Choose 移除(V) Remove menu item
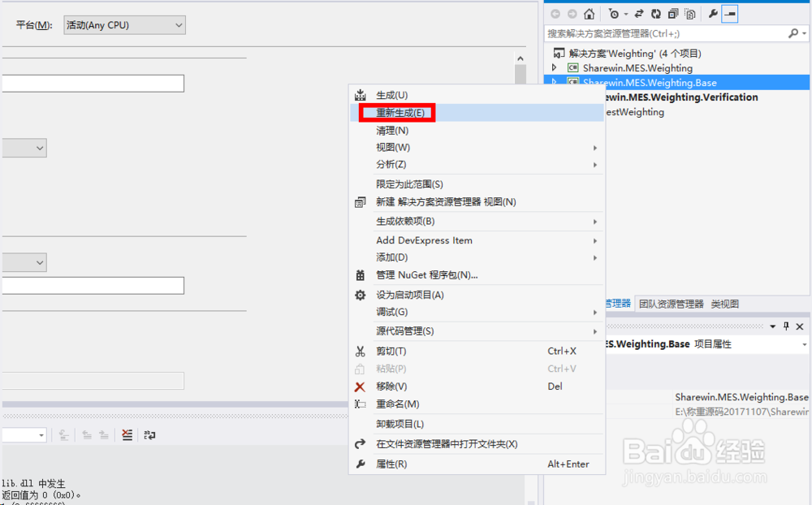The height and width of the screenshot is (505, 812). 477,386
